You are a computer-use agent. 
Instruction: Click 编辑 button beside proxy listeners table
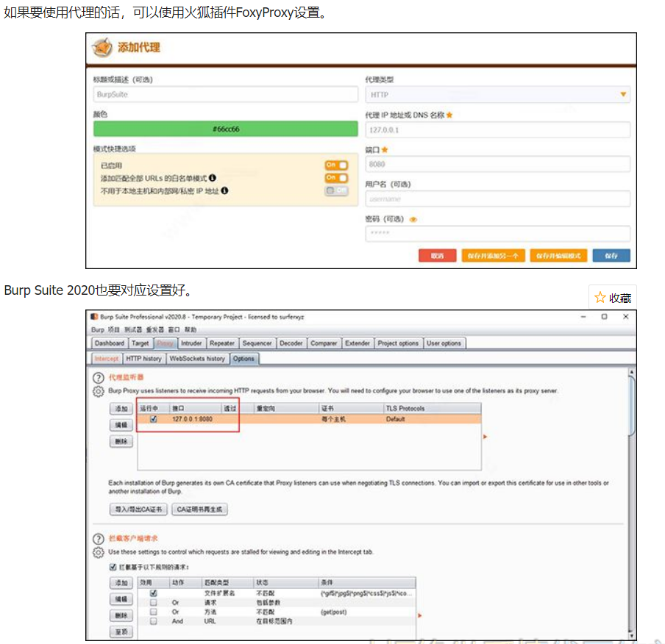coord(121,424)
